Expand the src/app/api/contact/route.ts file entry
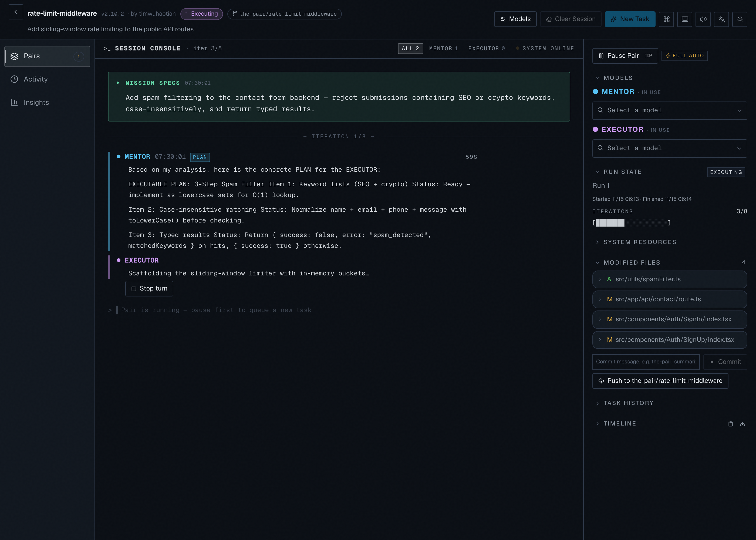This screenshot has height=540, width=756. (669, 299)
